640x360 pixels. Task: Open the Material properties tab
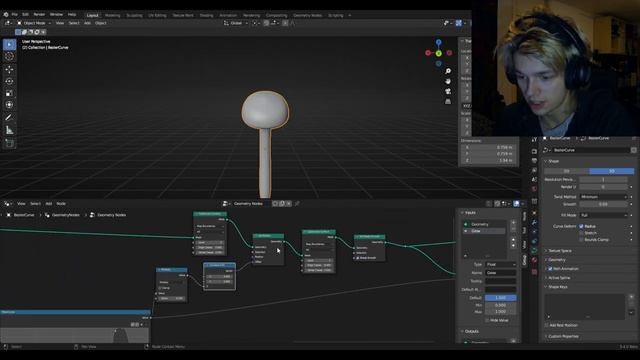pyautogui.click(x=534, y=260)
